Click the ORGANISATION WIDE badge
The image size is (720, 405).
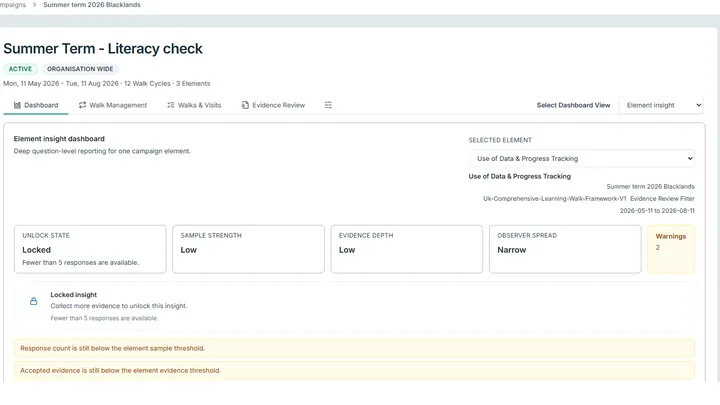[x=80, y=69]
